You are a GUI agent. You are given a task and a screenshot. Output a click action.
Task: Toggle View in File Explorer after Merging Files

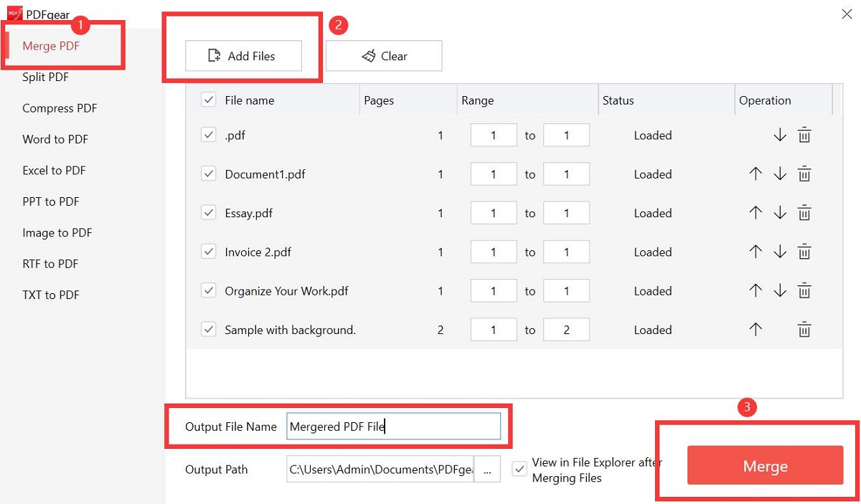click(x=519, y=470)
